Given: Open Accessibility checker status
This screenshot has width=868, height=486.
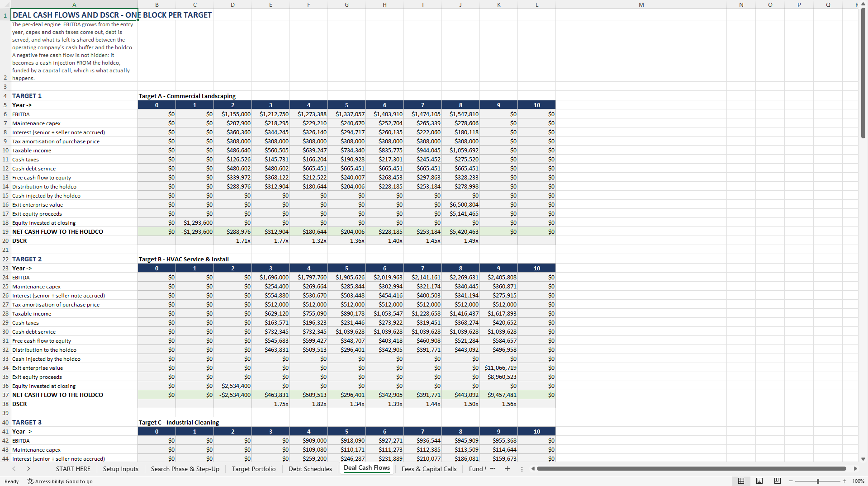Looking at the screenshot, I should coord(60,481).
